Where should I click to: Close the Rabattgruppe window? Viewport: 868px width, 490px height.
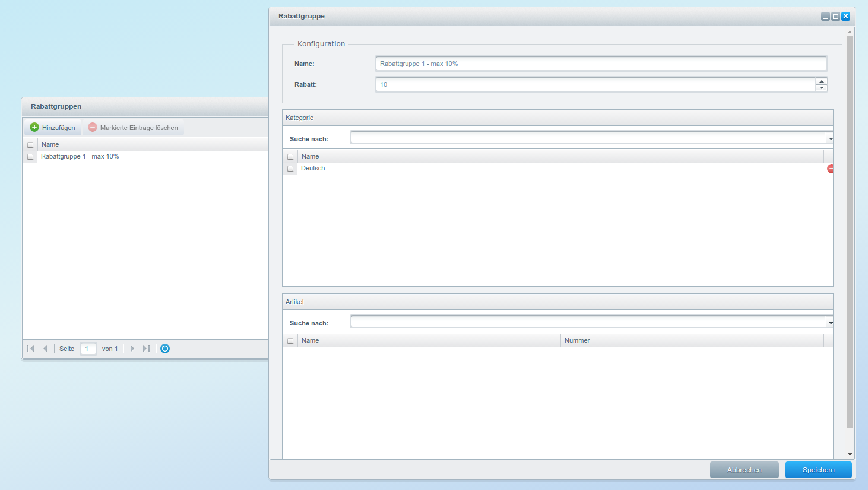coord(845,17)
